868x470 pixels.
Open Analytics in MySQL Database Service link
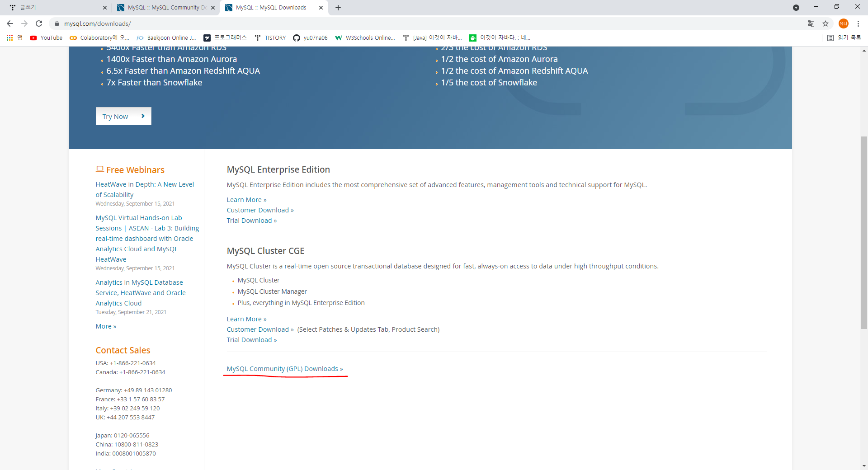(141, 293)
